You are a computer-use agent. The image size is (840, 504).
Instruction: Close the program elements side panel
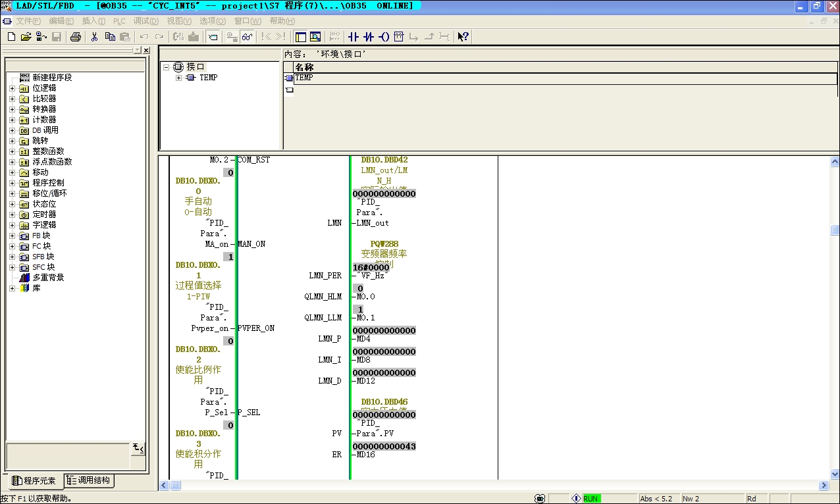pos(146,51)
